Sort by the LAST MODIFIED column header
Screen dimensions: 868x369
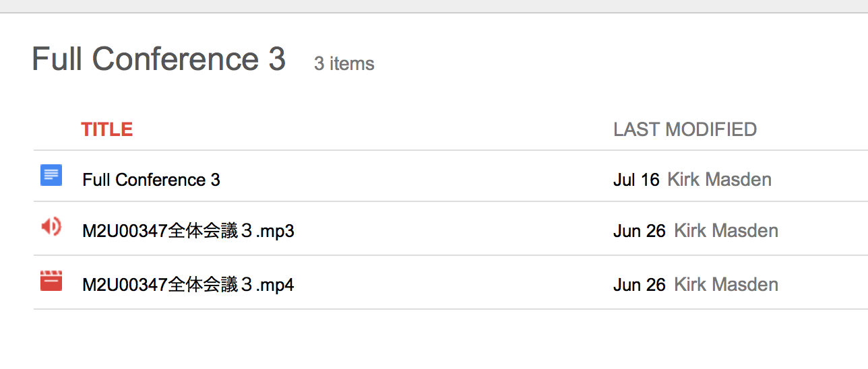pyautogui.click(x=685, y=129)
